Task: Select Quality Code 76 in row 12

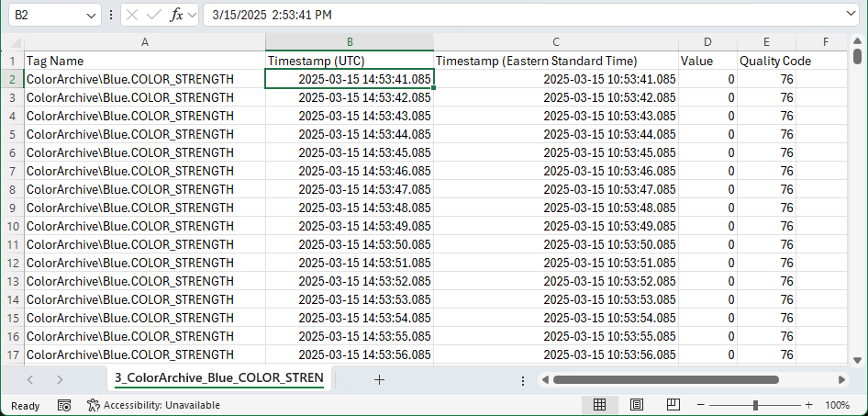Action: [766, 263]
